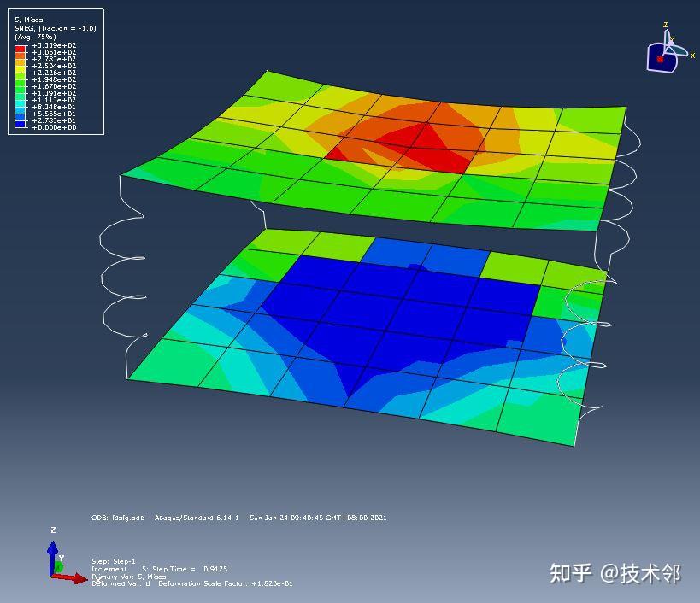Click the blue Z arrow of the viewport axes
Image resolution: width=700 pixels, height=603 pixels.
pos(53,548)
